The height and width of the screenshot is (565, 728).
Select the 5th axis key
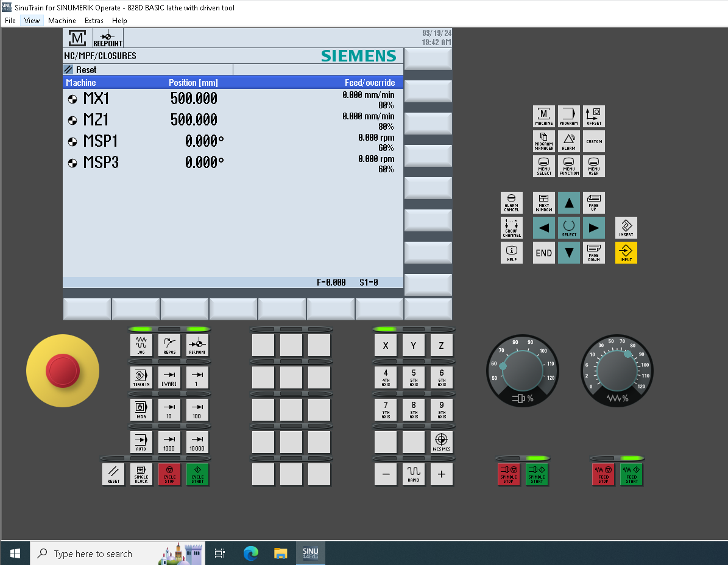coord(413,377)
